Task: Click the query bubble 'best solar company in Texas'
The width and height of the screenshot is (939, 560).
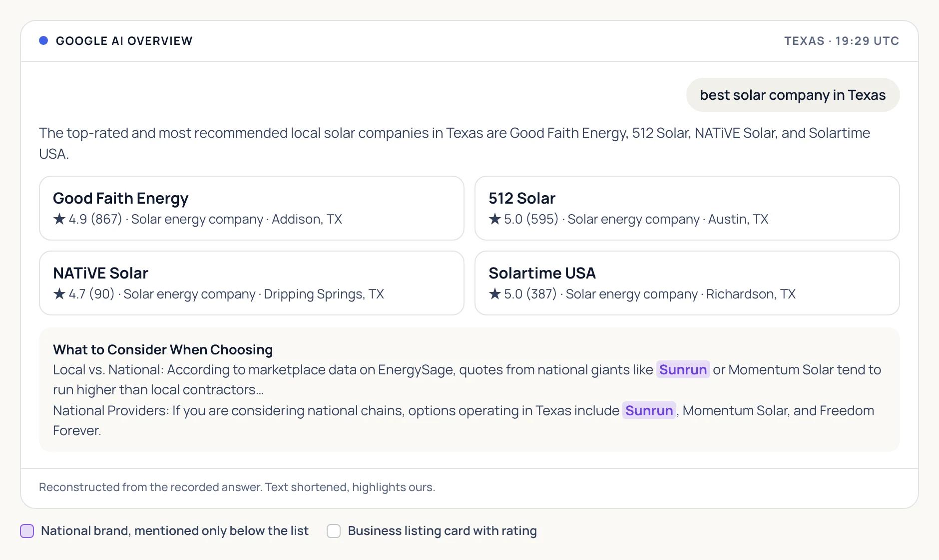Action: coord(793,95)
